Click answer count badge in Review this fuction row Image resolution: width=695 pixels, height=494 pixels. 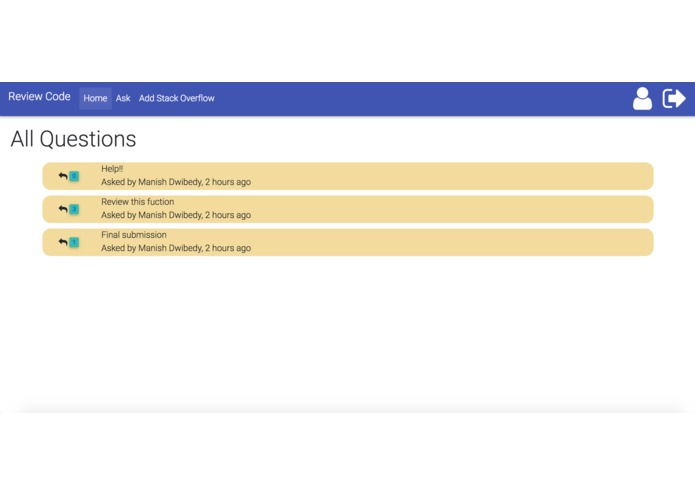(x=74, y=209)
